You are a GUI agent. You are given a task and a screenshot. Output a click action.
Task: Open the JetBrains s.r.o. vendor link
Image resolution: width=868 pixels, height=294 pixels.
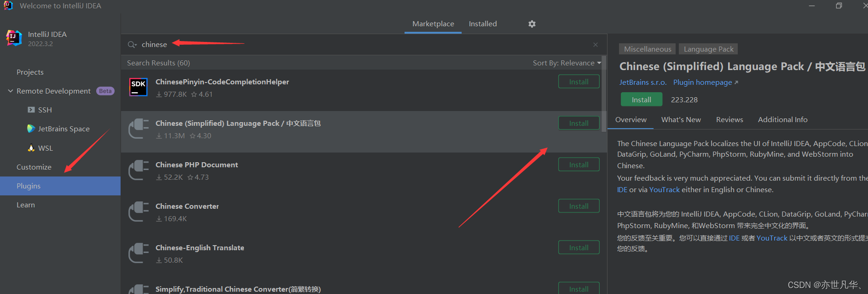(643, 82)
